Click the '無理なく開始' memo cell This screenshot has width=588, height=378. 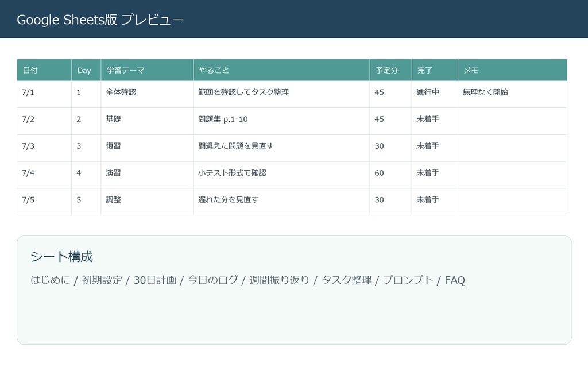pos(513,94)
